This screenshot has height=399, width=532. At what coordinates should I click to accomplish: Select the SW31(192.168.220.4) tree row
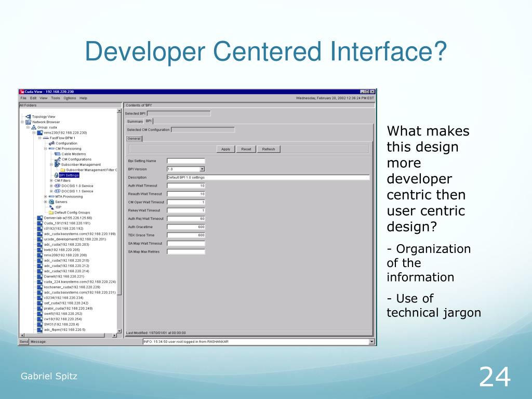point(61,324)
